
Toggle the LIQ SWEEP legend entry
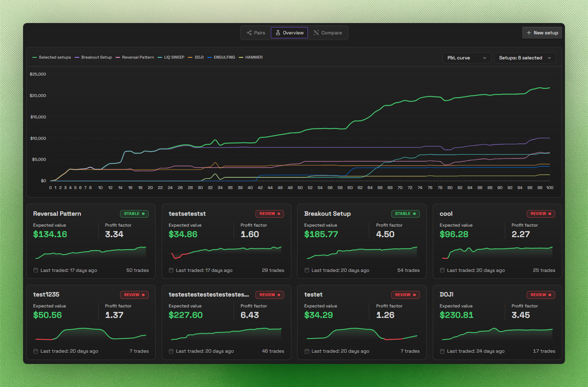click(171, 57)
